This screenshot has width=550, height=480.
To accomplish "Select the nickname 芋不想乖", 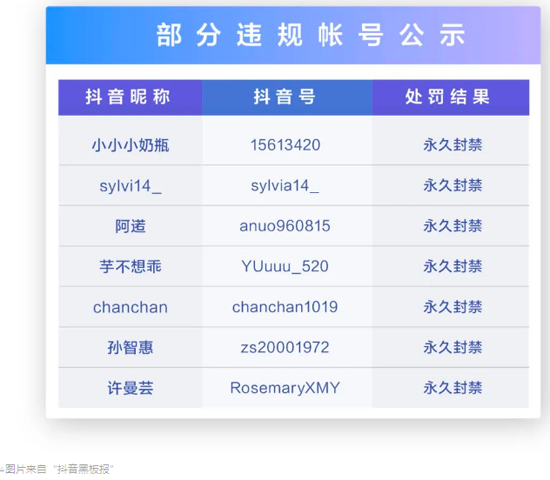I will 130,267.
